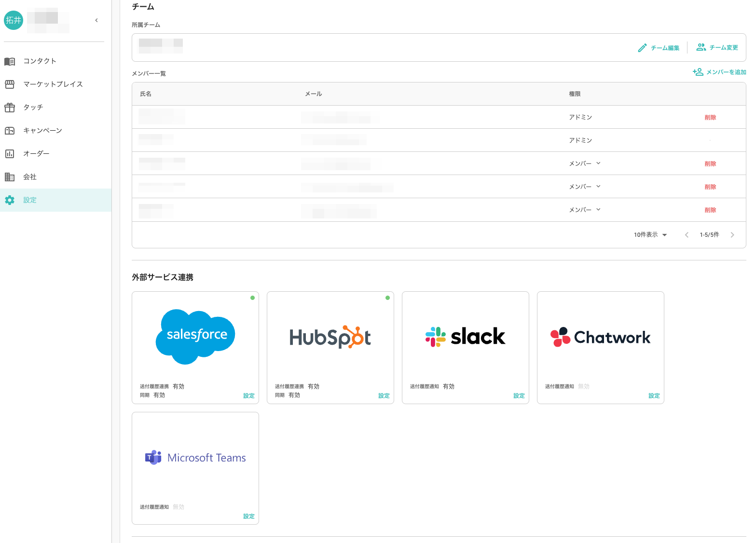756x543 pixels.
Task: Open the role dropdown in fifth member row
Action: pyautogui.click(x=585, y=210)
